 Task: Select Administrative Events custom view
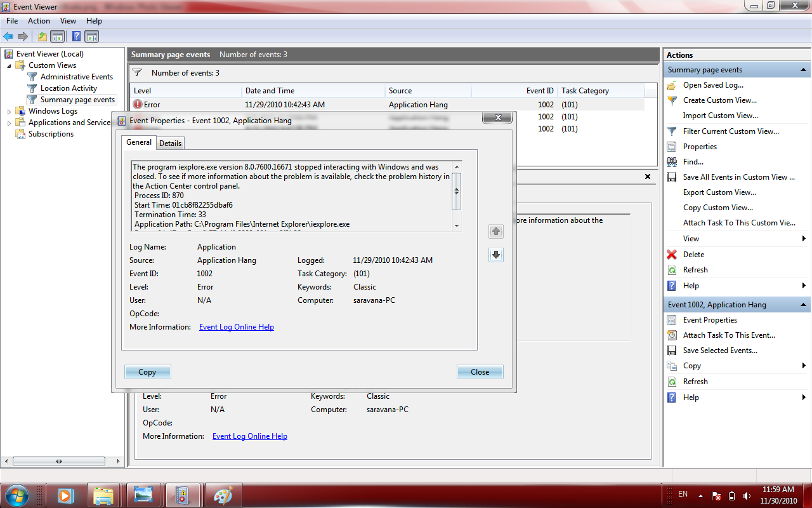pyautogui.click(x=77, y=77)
